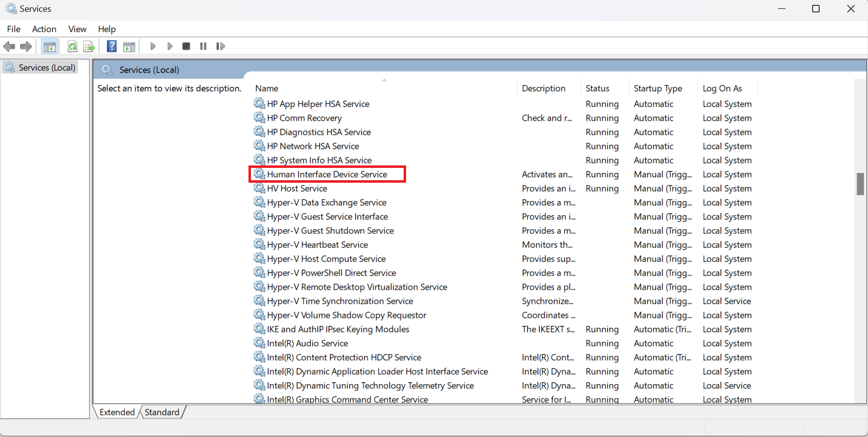868x437 pixels.
Task: Open the View menu
Action: pos(78,29)
